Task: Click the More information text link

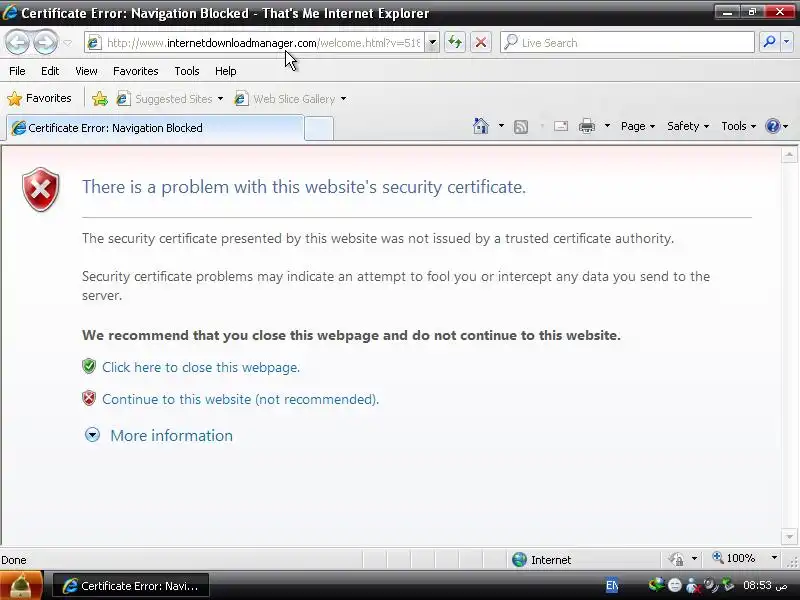Action: [171, 436]
